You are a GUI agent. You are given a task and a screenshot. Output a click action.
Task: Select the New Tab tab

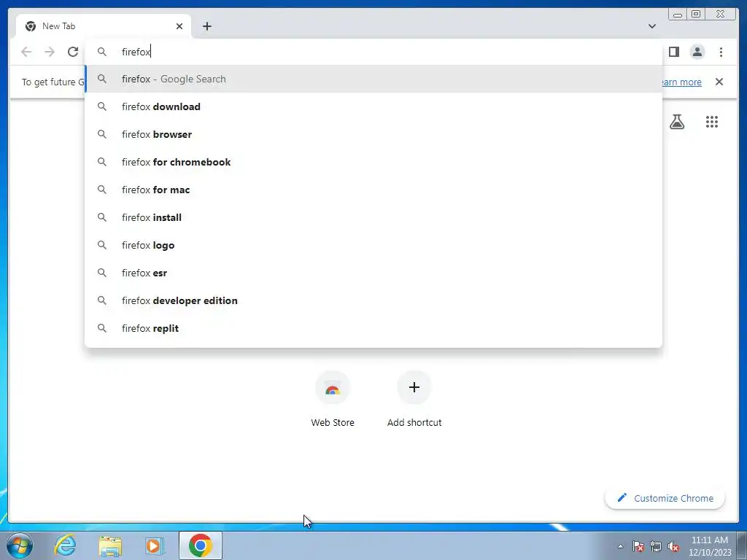(104, 26)
